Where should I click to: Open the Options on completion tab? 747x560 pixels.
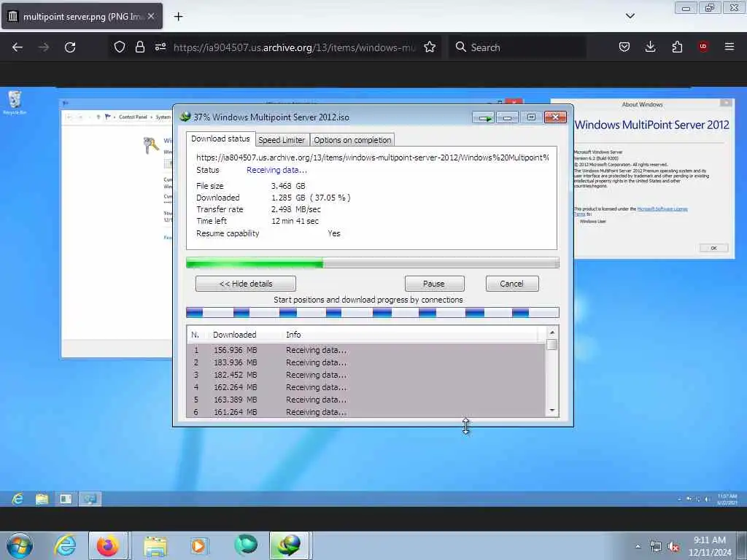352,140
